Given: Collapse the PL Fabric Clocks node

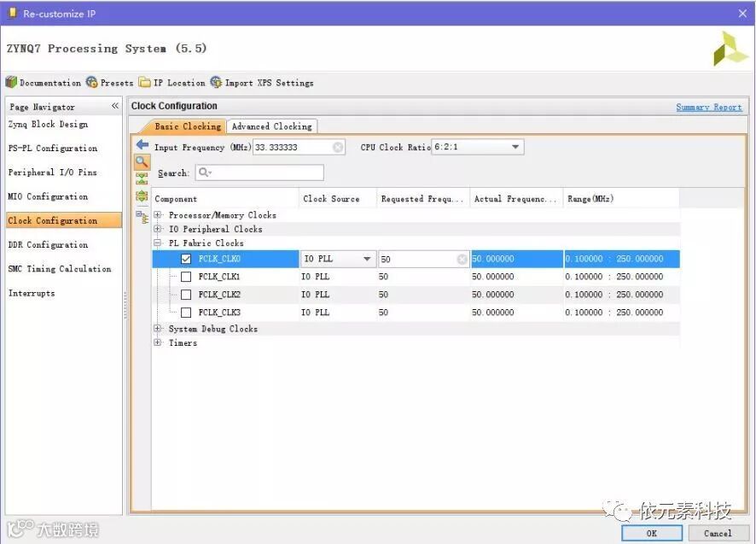Looking at the screenshot, I should (157, 243).
